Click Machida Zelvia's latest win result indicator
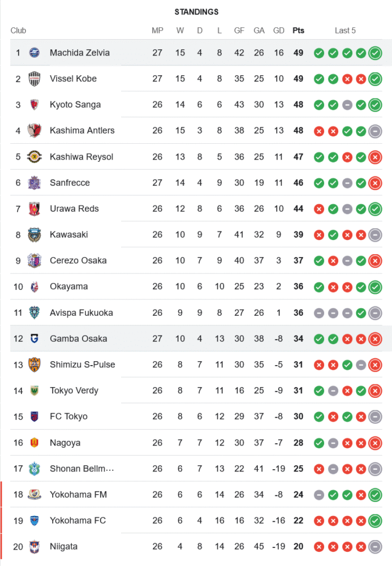 point(374,53)
